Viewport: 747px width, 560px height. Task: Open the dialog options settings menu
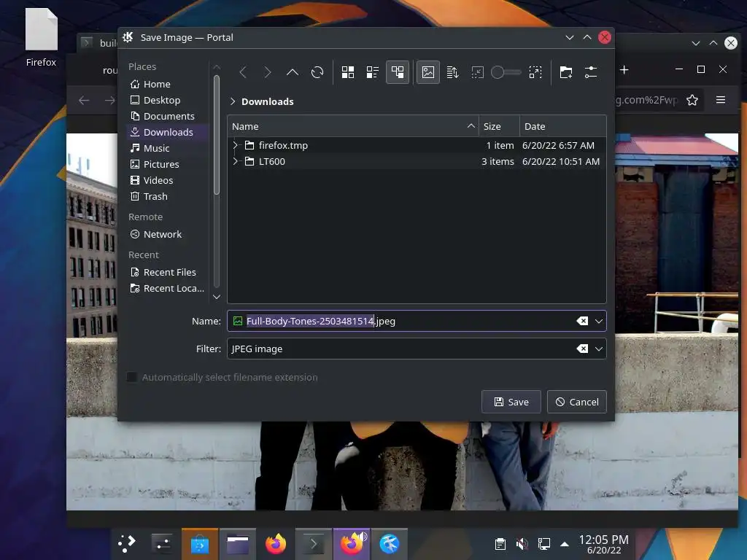[591, 72]
